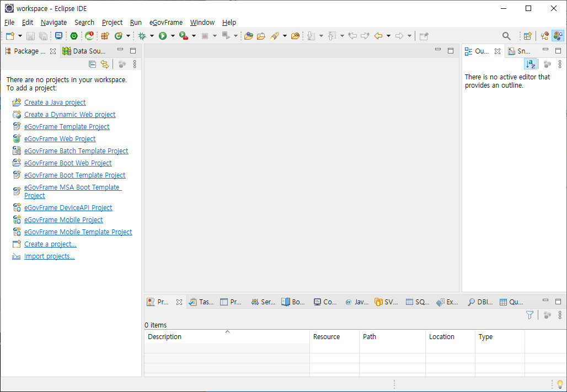The height and width of the screenshot is (392, 567).
Task: Toggle the Pin Editor toolbar button
Action: pyautogui.click(x=424, y=36)
